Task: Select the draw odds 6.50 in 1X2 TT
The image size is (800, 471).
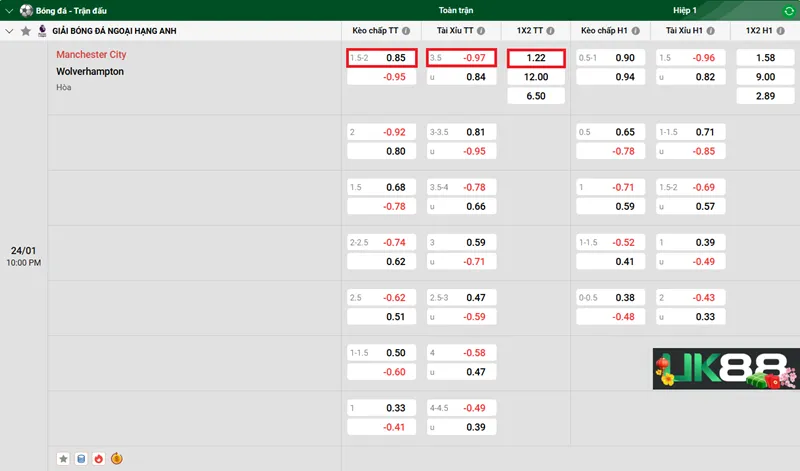Action: click(x=536, y=96)
